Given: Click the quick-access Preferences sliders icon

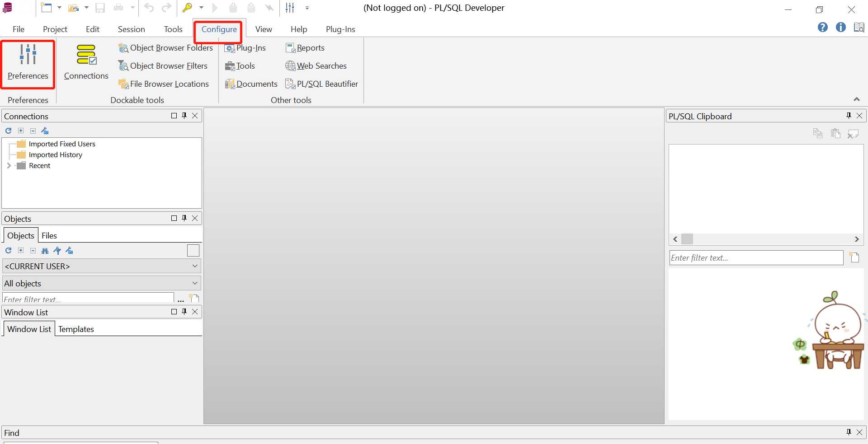Looking at the screenshot, I should coord(290,8).
